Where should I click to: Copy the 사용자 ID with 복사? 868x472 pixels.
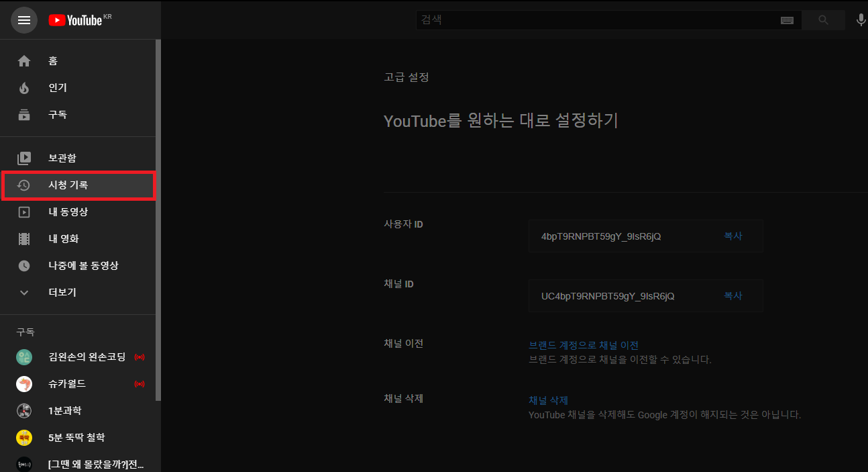coord(733,236)
